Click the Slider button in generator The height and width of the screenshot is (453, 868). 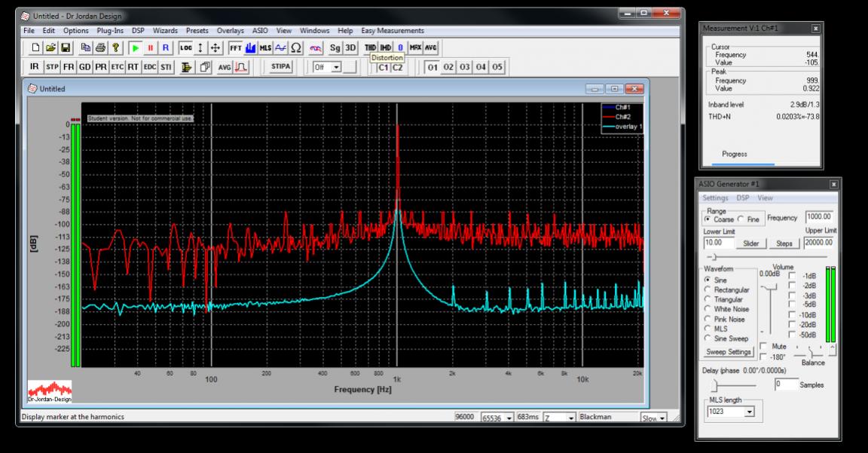[750, 243]
